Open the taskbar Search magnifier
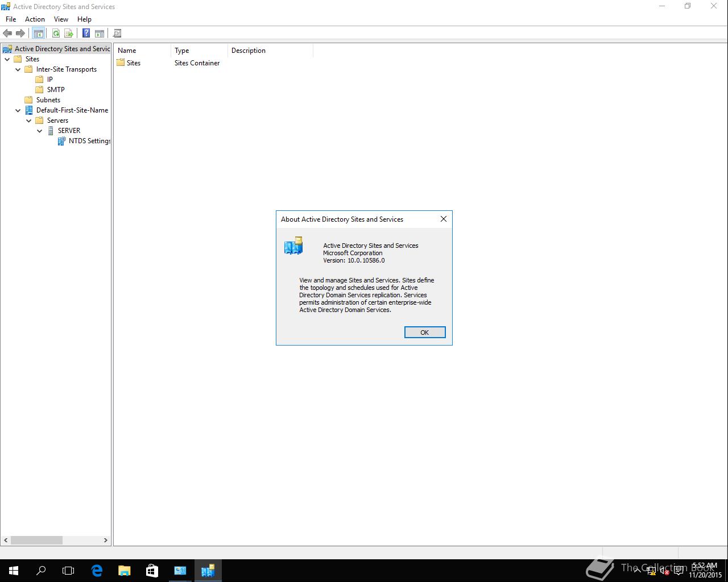This screenshot has height=582, width=728. (x=41, y=571)
